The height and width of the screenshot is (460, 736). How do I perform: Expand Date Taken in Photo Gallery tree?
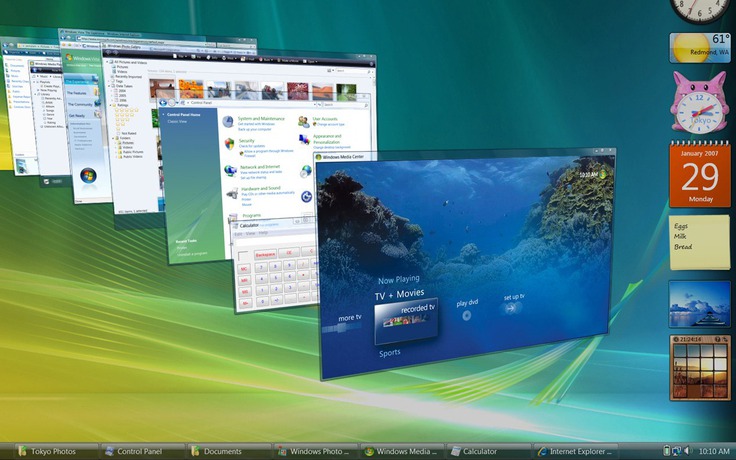pyautogui.click(x=110, y=86)
